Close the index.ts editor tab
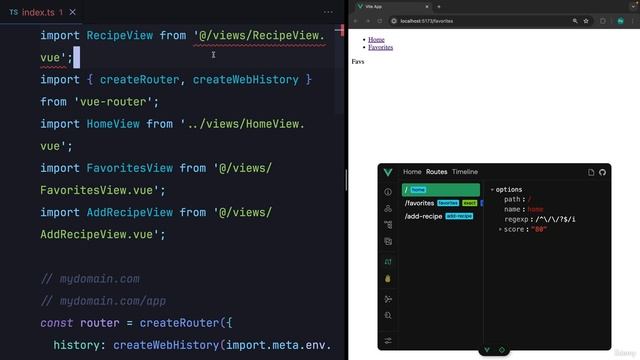The width and height of the screenshot is (640, 360). coord(73,12)
